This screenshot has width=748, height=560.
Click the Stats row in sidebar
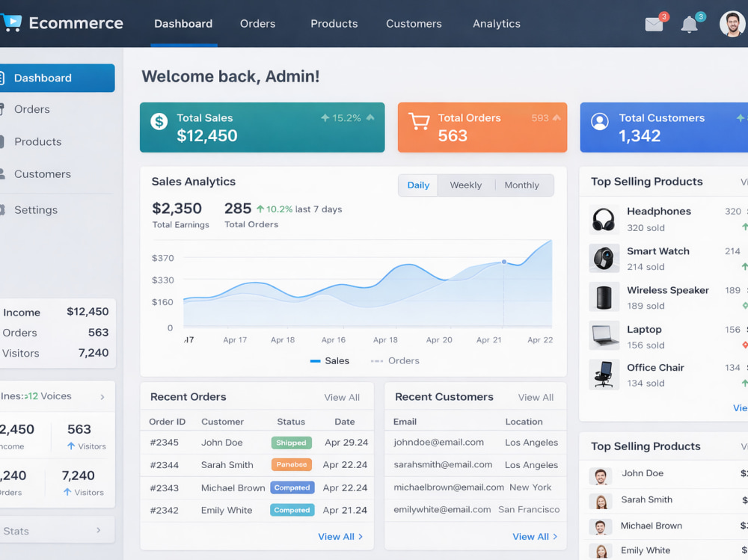point(56,530)
